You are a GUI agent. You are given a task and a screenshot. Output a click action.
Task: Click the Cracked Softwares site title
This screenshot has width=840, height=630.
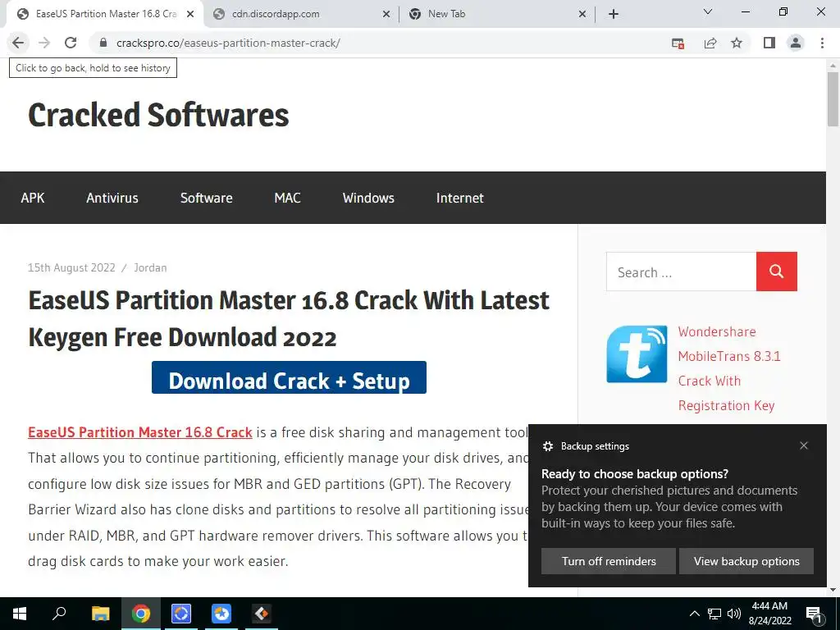(x=158, y=115)
